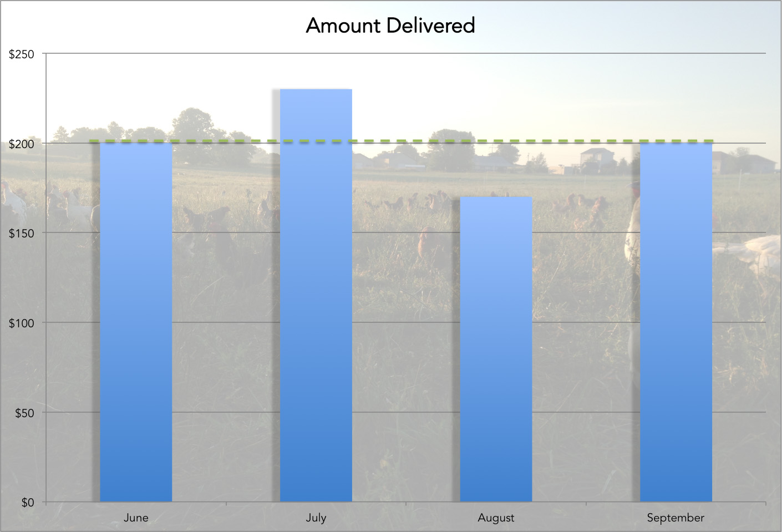
Task: Select the $200 y-axis label
Action: point(22,144)
